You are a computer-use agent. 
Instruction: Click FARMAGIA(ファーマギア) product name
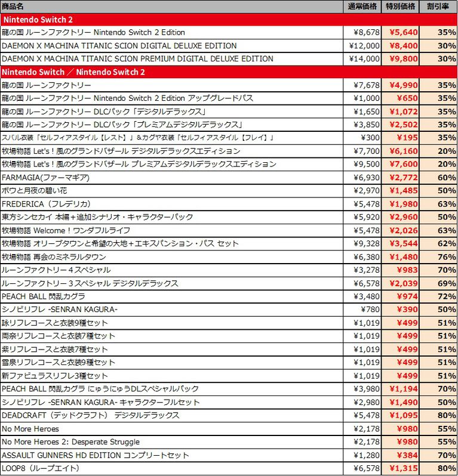(45, 177)
